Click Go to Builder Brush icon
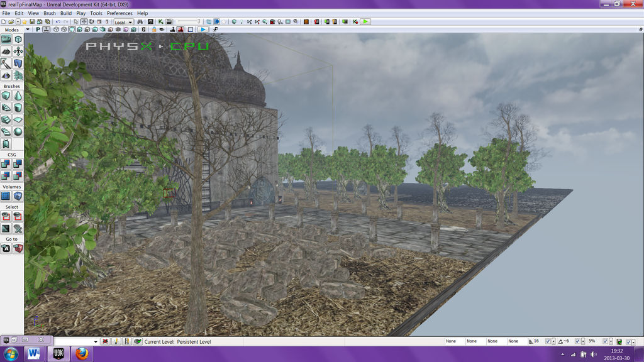Viewport: 644px width, 362px height. [18, 248]
